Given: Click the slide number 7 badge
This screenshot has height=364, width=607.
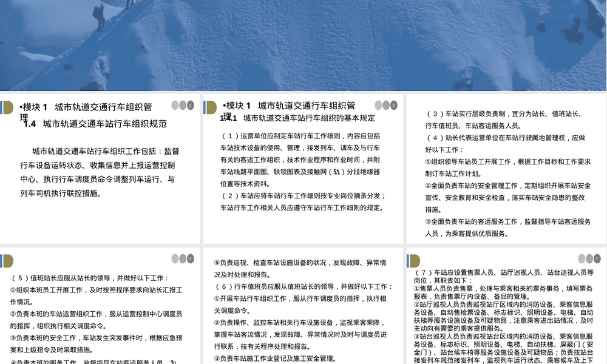Looking at the screenshot, I should pyautogui.click(x=597, y=259).
